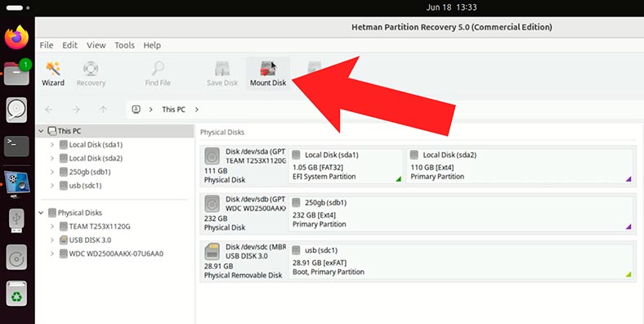Click the 'EFI System Partition' label
The image size is (644, 324).
(x=324, y=177)
